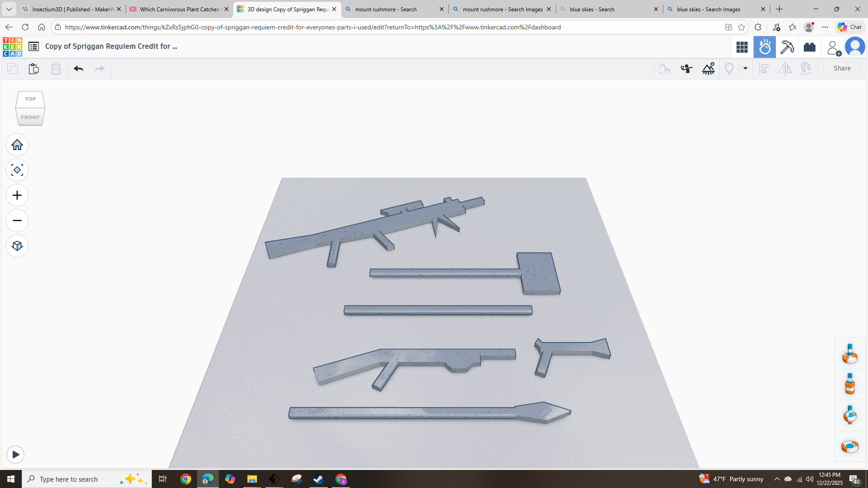Open Steam from the taskbar
The height and width of the screenshot is (488, 868).
(x=319, y=479)
